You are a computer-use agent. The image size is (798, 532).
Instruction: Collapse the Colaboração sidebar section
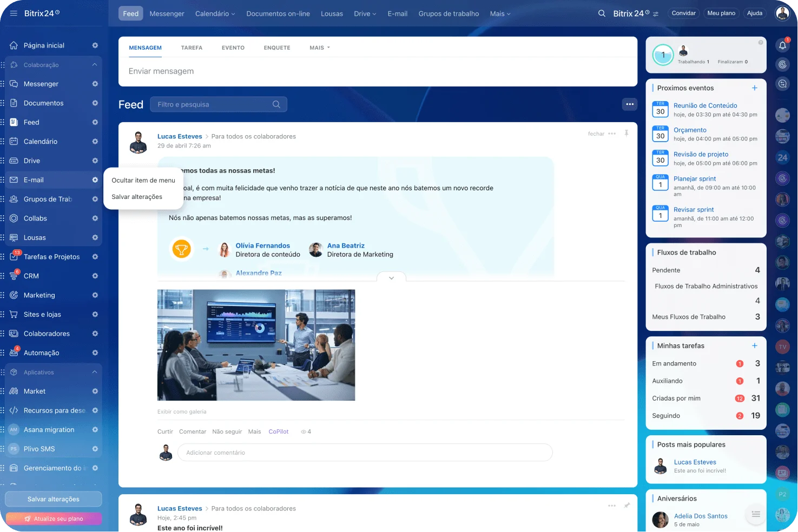pyautogui.click(x=95, y=65)
